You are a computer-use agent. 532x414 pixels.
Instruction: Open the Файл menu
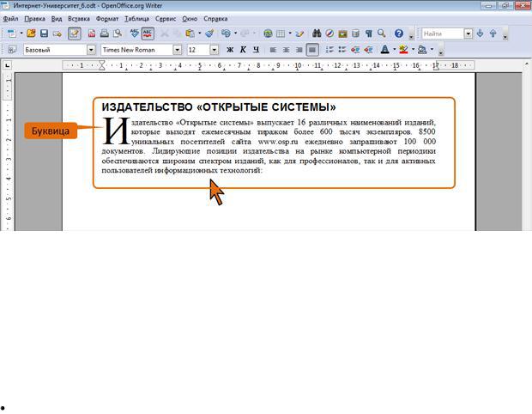pos(11,19)
